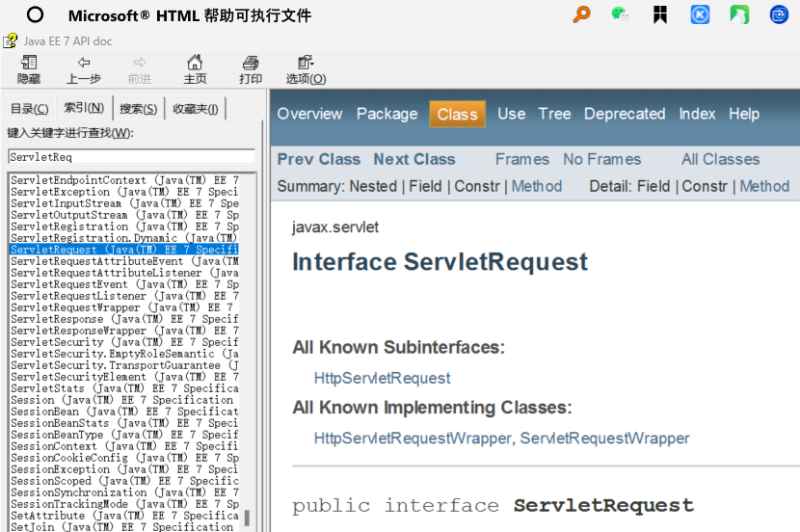Image resolution: width=800 pixels, height=532 pixels.
Task: Click the orange magnifier search icon
Action: [581, 14]
